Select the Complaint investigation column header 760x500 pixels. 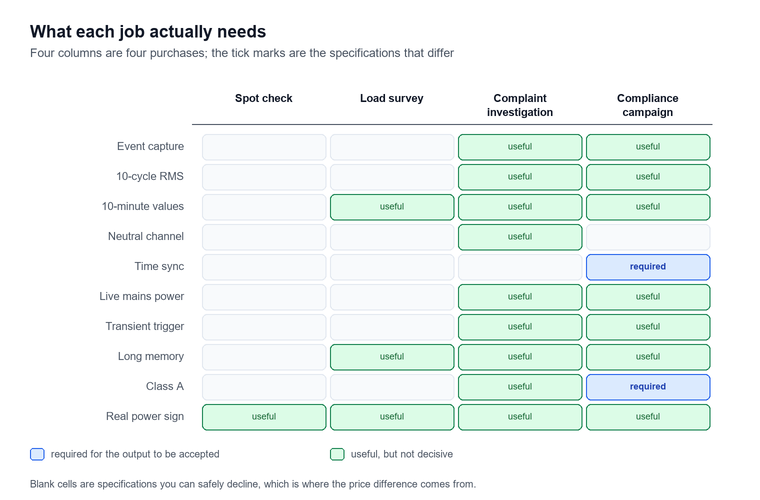520,105
